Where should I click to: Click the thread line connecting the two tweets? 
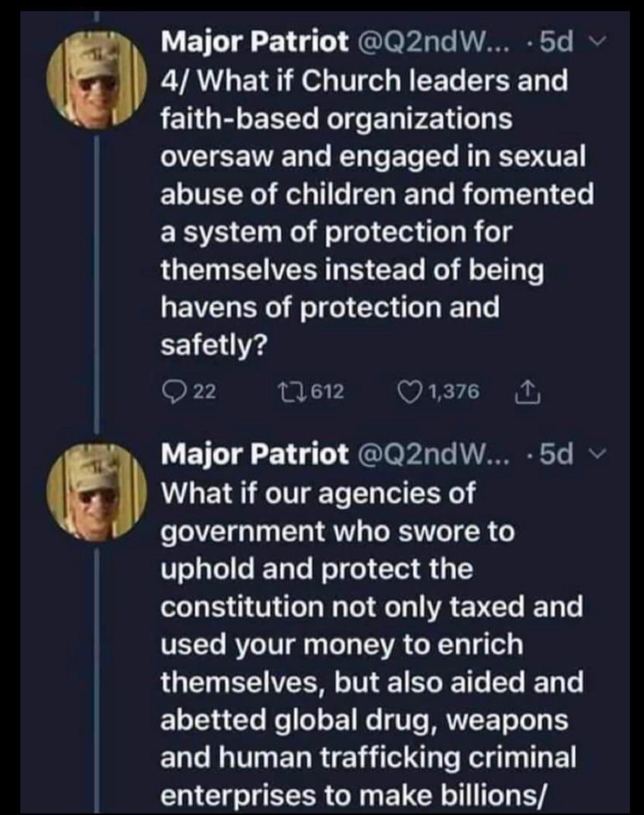pos(98,281)
